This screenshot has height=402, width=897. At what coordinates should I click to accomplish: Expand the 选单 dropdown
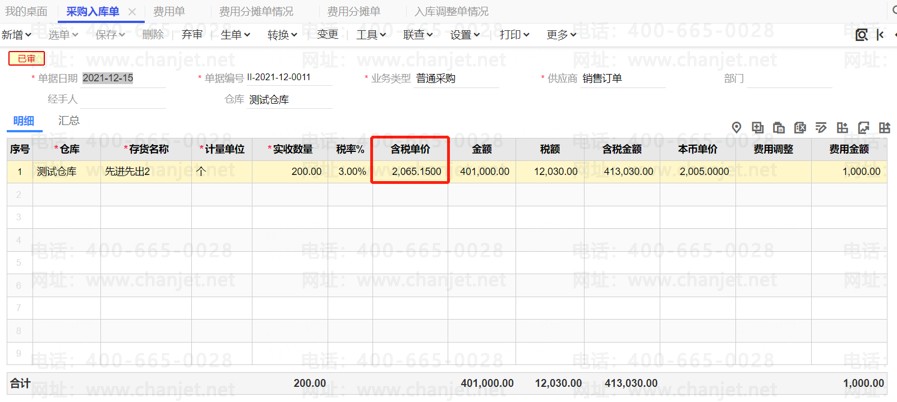point(63,35)
